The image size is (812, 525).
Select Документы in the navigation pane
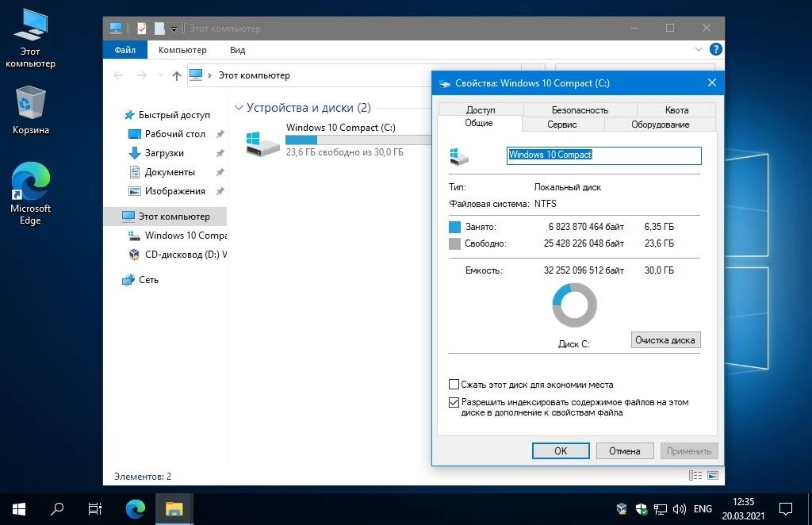pyautogui.click(x=170, y=172)
